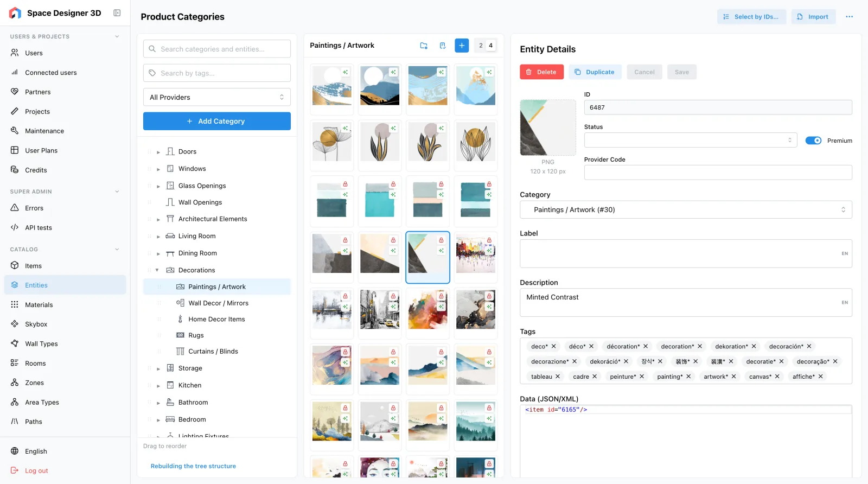
Task: Switch grid to 4 columns
Action: (x=491, y=46)
